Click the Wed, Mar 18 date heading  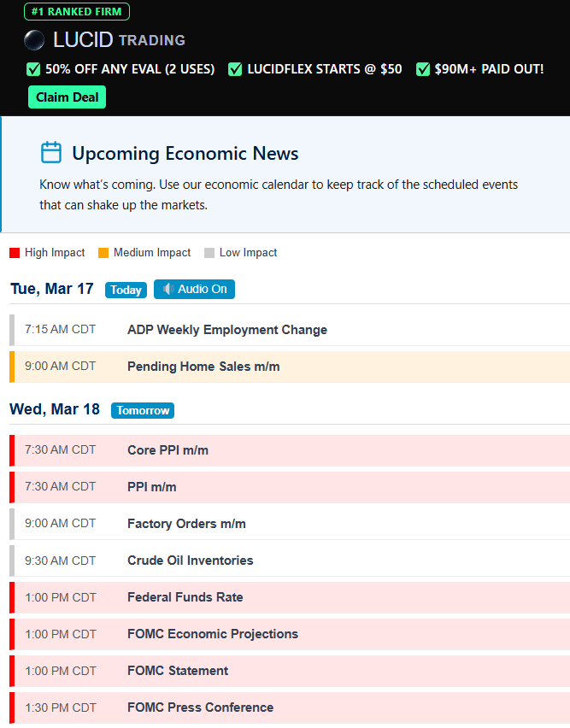tap(55, 409)
